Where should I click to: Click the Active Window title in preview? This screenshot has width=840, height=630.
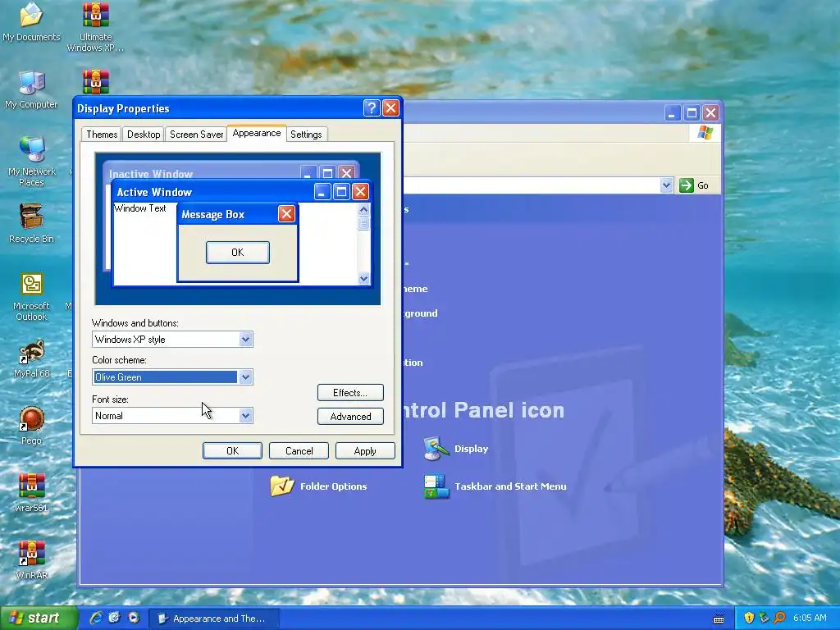154,192
